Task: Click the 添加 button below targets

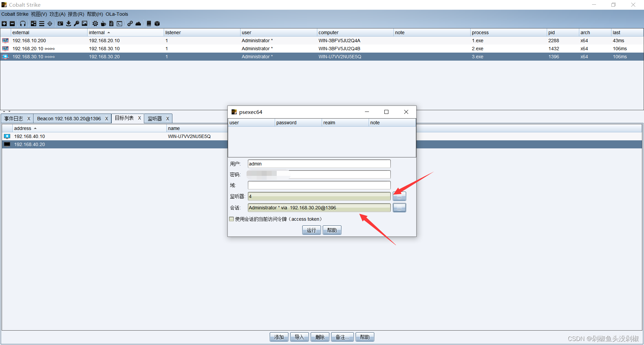Action: 279,337
